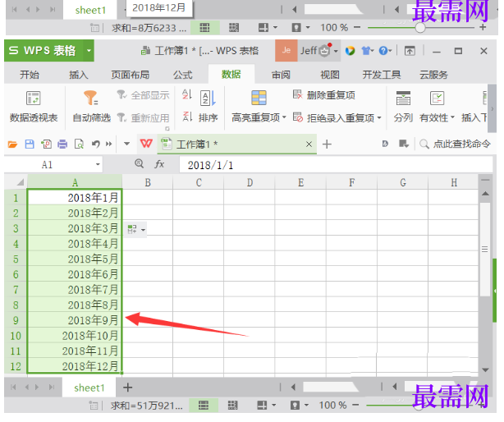504x422 pixels.
Task: Click the undo arrow icon
Action: click(x=95, y=144)
